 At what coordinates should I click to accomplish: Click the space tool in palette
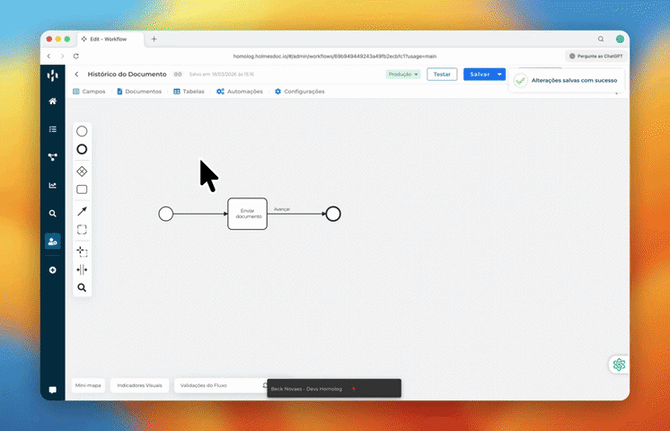(82, 269)
